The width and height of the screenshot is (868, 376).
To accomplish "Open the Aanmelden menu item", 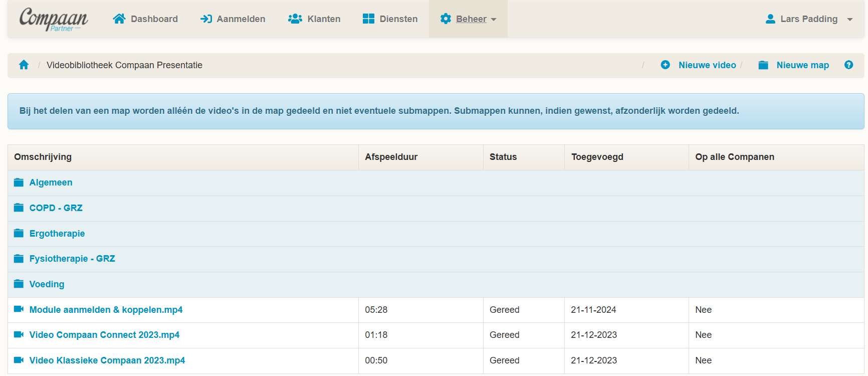I will coord(233,19).
